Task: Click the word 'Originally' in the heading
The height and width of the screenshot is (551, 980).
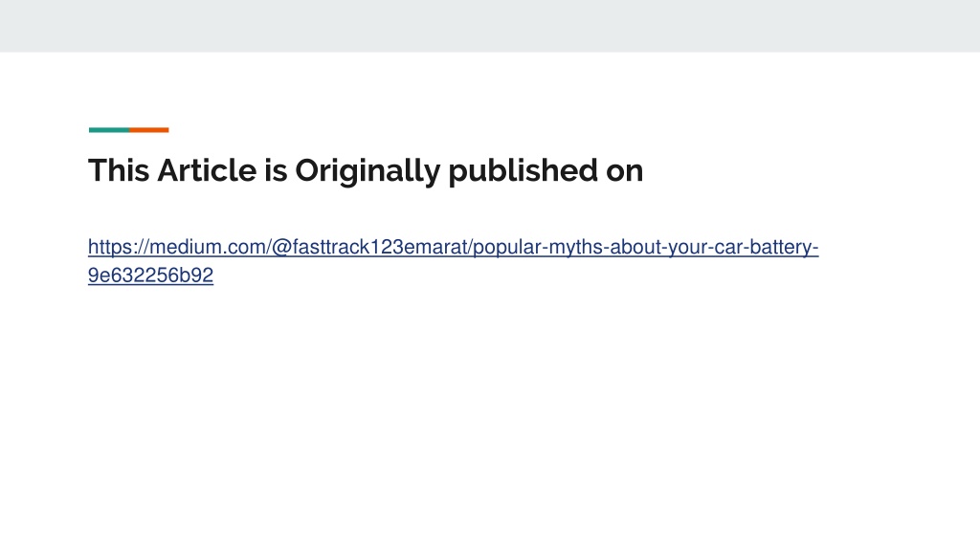Action: pyautogui.click(x=367, y=170)
